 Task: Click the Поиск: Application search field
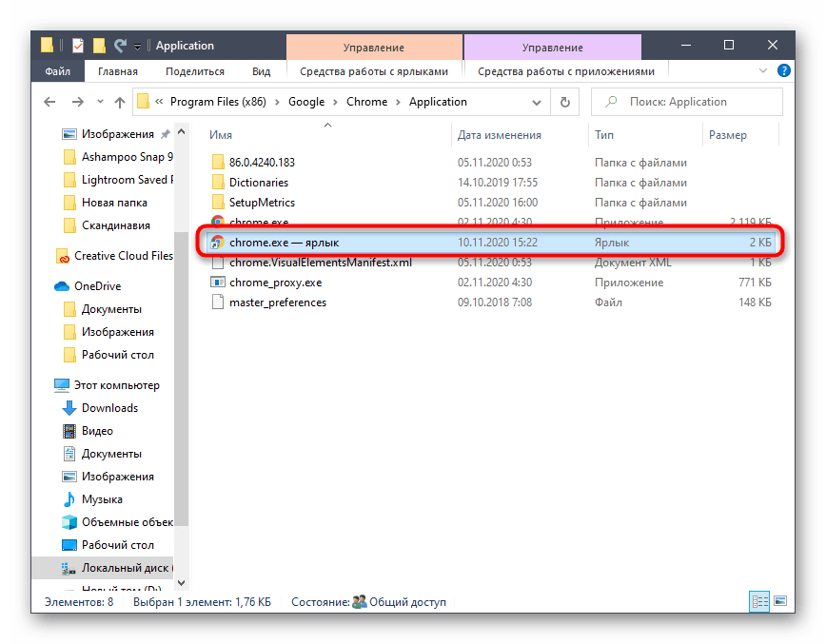coord(687,102)
